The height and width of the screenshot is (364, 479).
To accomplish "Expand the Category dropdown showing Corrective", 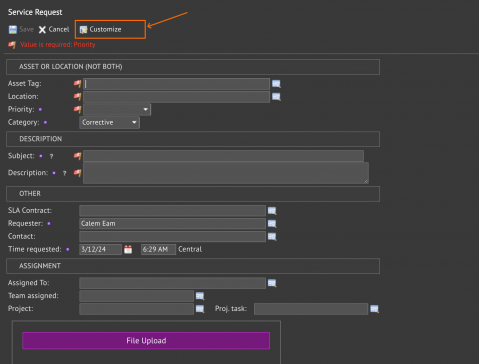I will [109, 122].
